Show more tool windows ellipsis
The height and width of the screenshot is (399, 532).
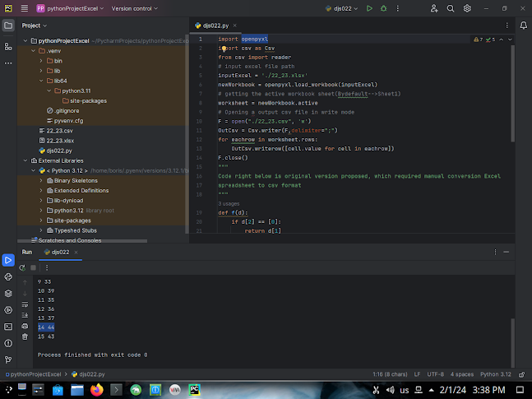(8, 63)
